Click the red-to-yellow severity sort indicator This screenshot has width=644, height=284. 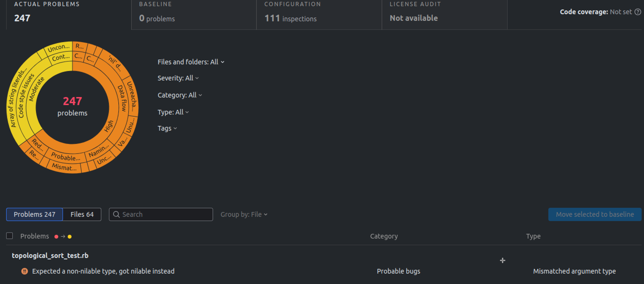(x=63, y=236)
